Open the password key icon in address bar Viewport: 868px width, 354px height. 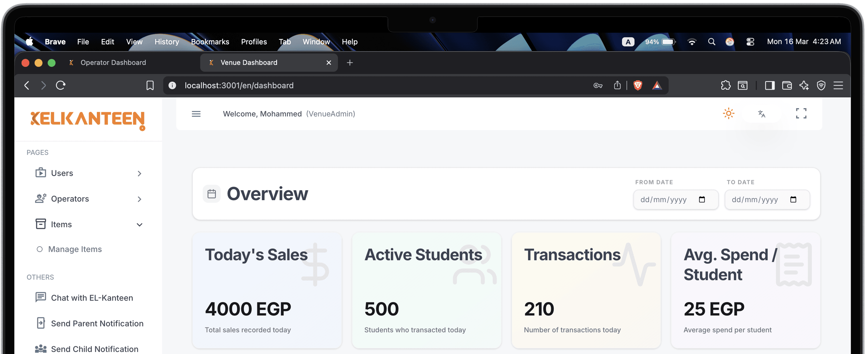pyautogui.click(x=598, y=85)
